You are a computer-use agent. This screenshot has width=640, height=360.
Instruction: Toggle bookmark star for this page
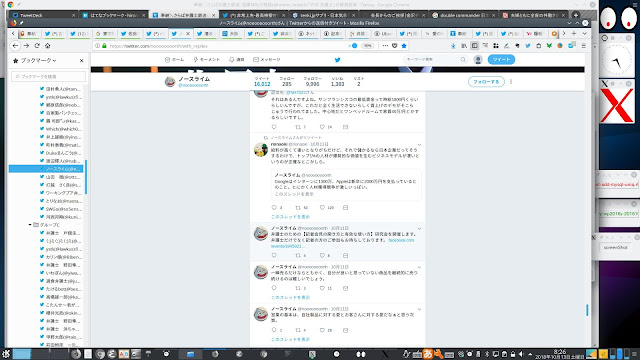[404, 46]
